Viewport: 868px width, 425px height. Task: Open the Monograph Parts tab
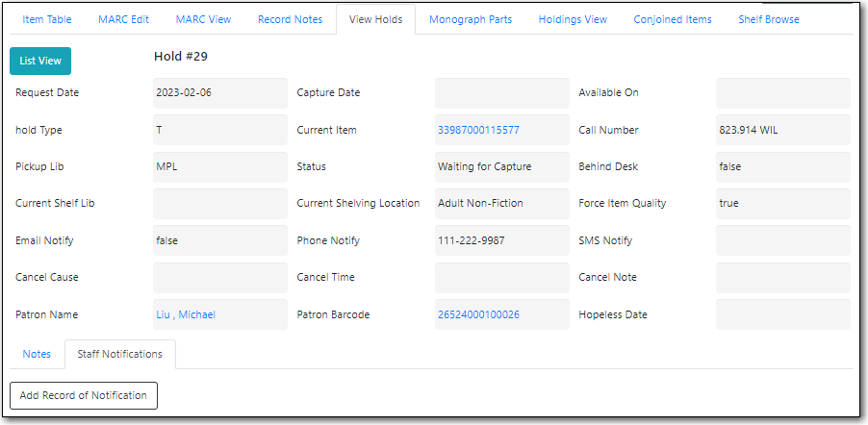click(471, 19)
